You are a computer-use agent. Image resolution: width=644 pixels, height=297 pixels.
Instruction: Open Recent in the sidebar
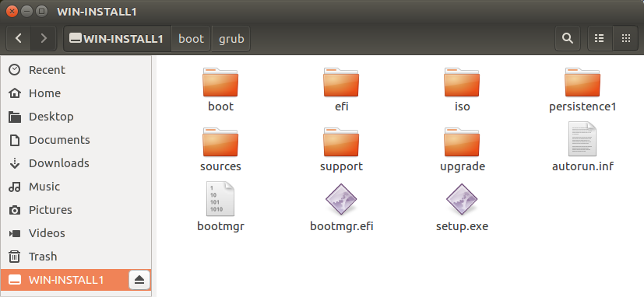click(x=76, y=70)
